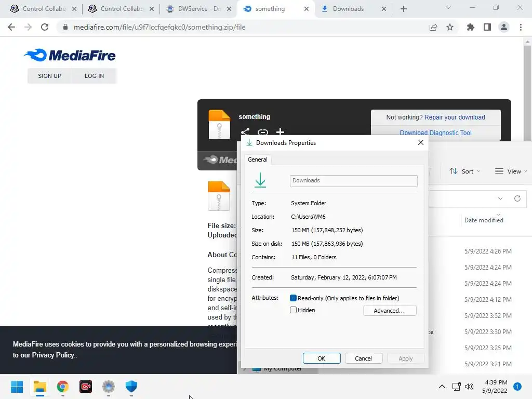Open Advanced attributes button
This screenshot has height=399, width=532.
click(390, 311)
